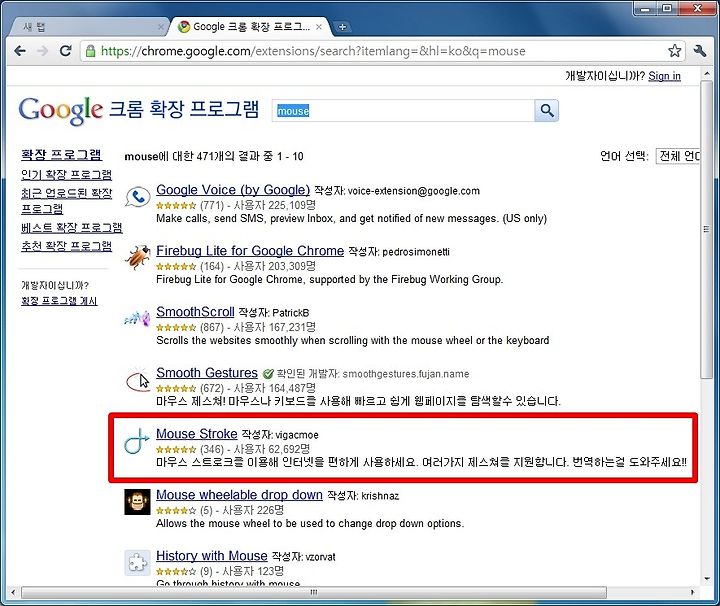
Task: Click the Firebug Lite bug icon
Action: (137, 257)
